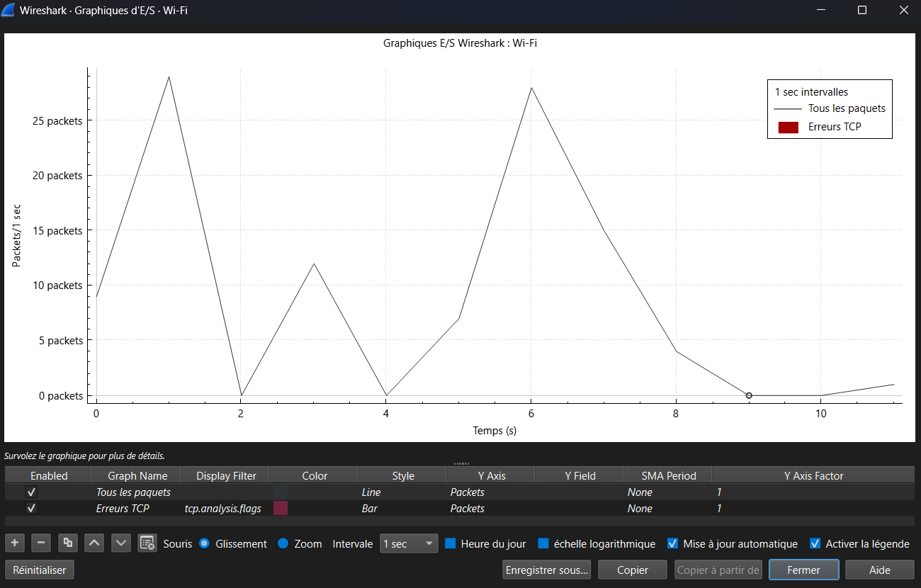Open the Style cell showing Bar
921x588 pixels.
(x=402, y=508)
